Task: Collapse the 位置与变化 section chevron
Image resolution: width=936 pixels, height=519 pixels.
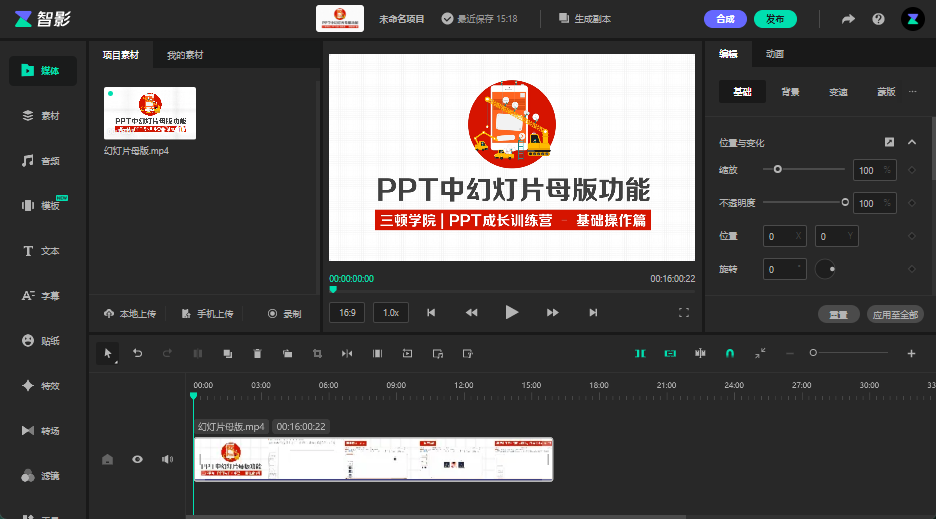Action: pos(912,142)
